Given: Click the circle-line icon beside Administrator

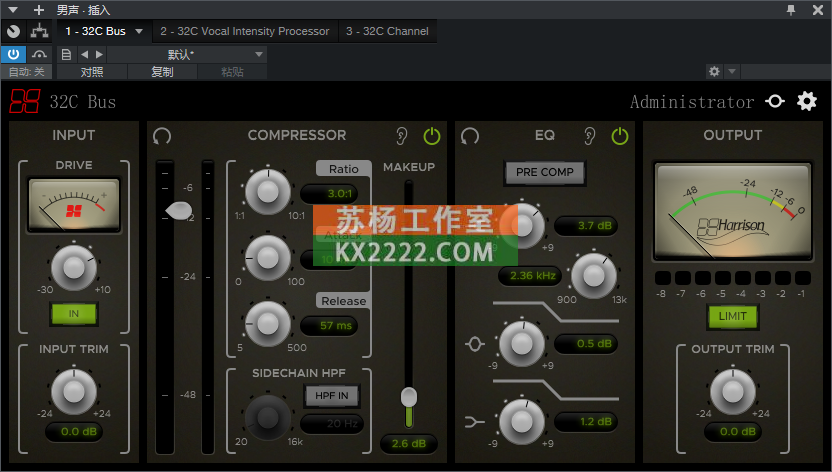Looking at the screenshot, I should (x=775, y=101).
